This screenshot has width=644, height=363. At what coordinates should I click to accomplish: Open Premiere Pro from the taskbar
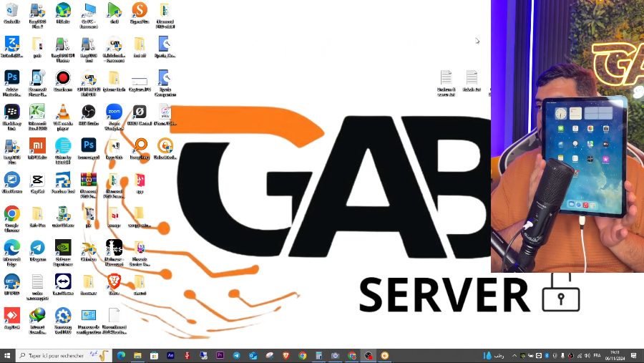220,356
